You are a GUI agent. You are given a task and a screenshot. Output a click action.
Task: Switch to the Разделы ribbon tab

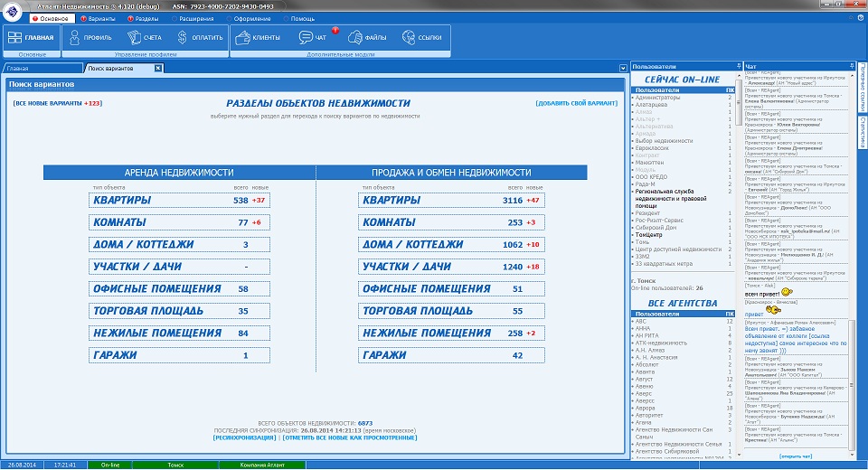pos(143,18)
